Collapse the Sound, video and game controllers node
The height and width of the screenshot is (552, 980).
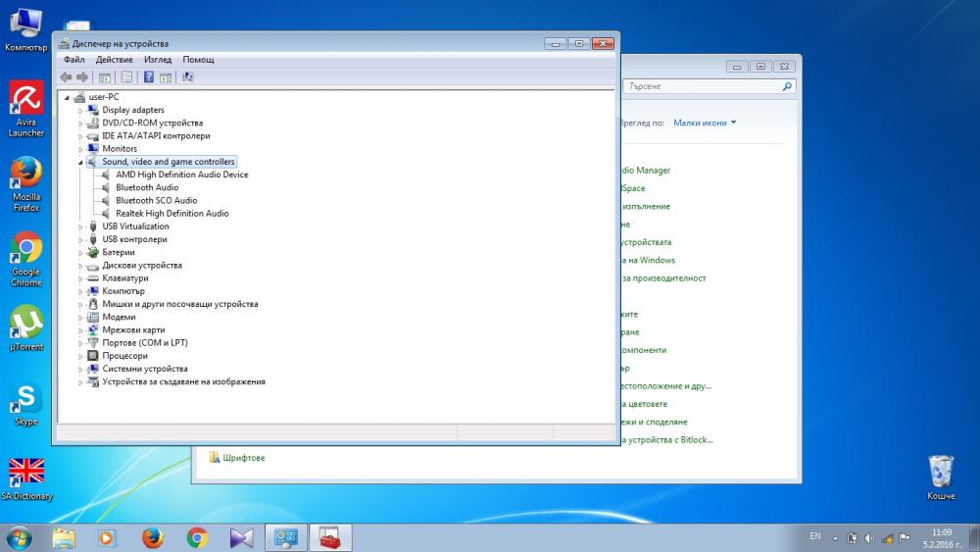tap(80, 163)
